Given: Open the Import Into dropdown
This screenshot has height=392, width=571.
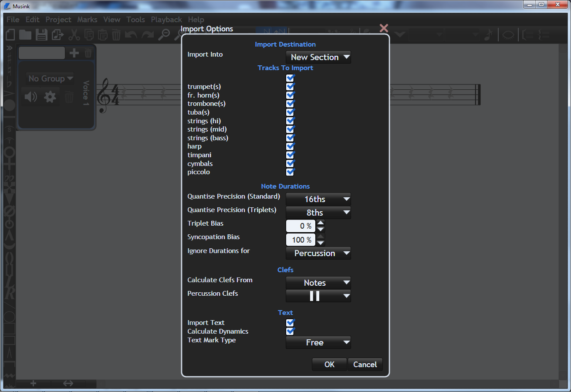Looking at the screenshot, I should [318, 57].
